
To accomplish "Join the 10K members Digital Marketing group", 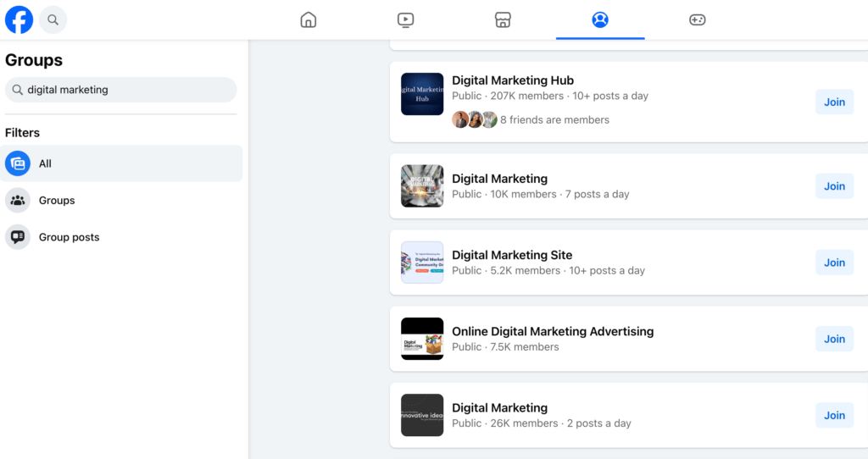I will pos(834,186).
